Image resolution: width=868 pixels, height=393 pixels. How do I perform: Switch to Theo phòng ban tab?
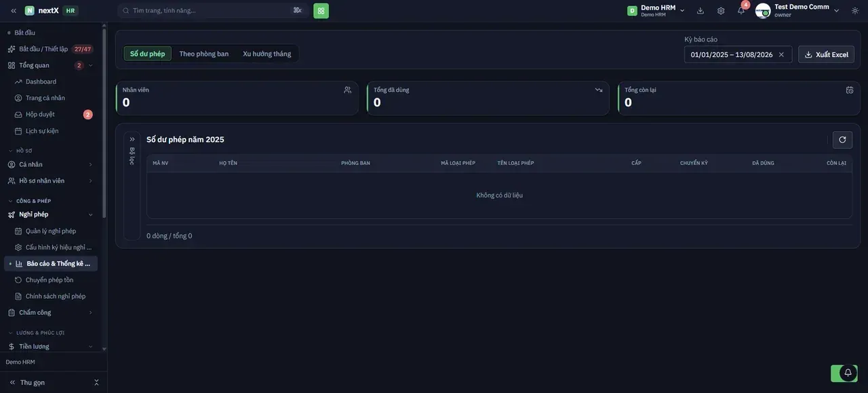point(204,54)
